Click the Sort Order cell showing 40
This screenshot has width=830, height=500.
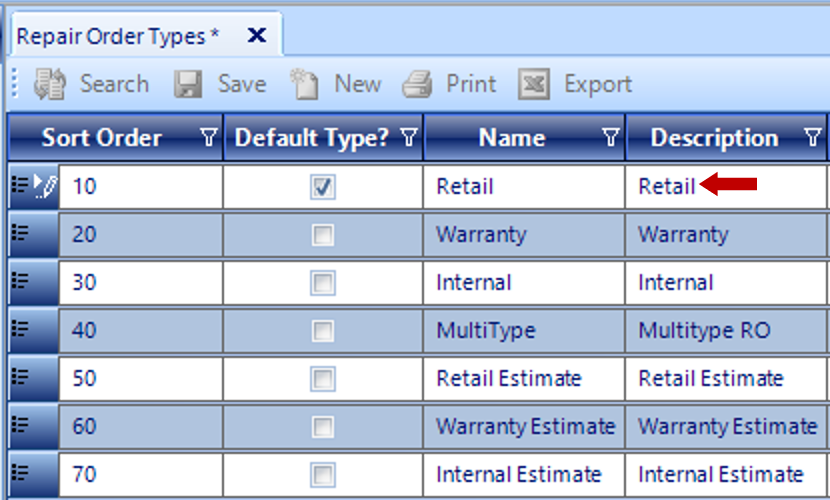coord(140,329)
